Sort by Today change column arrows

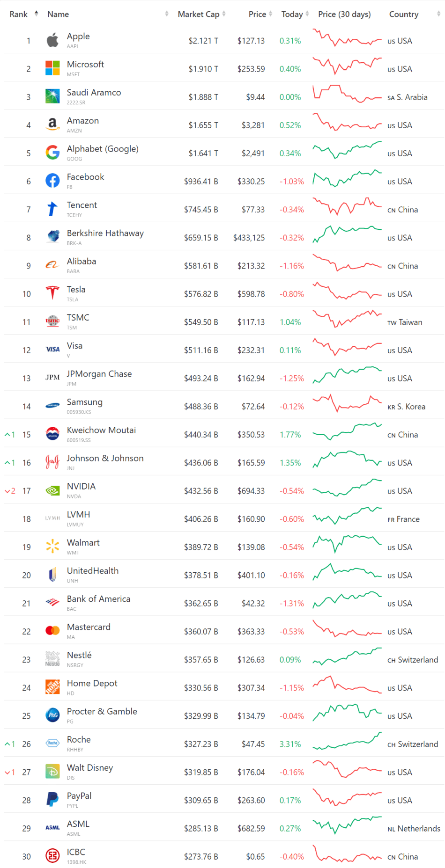pyautogui.click(x=307, y=14)
